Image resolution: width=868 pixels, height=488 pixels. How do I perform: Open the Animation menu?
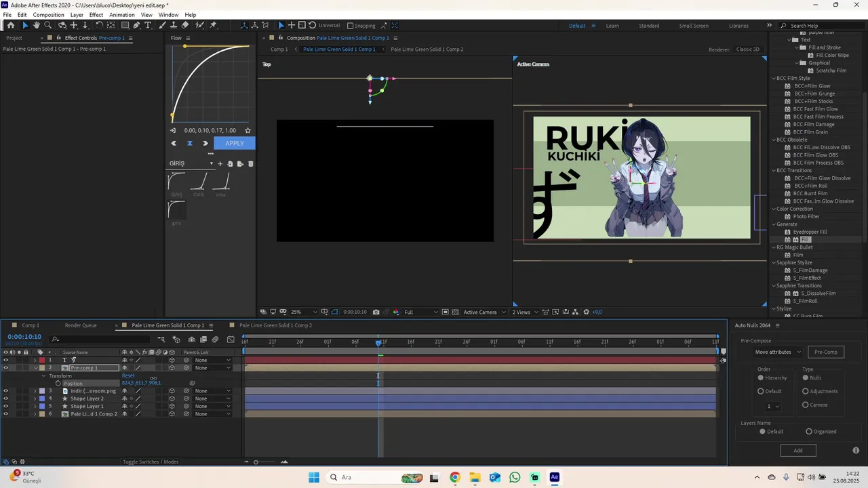pos(122,15)
